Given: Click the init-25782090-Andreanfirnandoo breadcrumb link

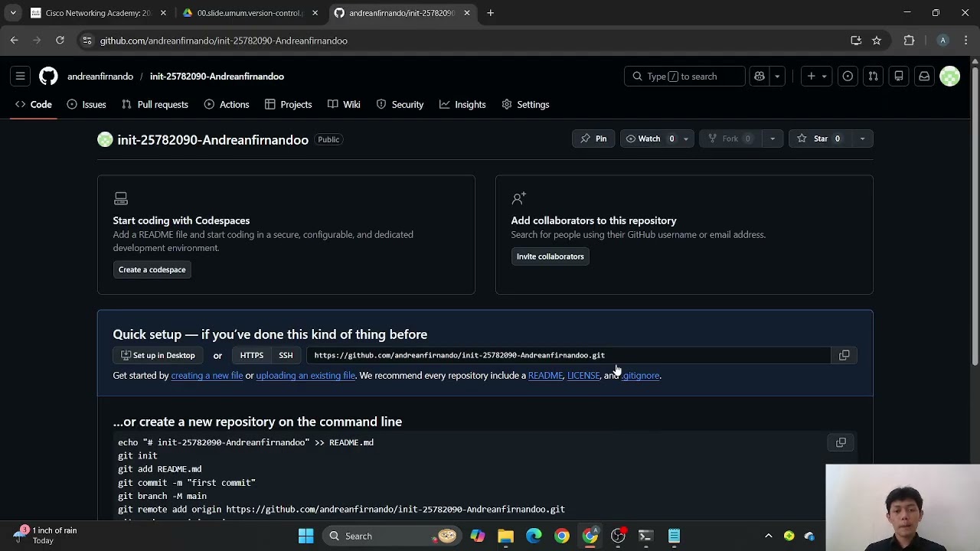Looking at the screenshot, I should [x=217, y=77].
